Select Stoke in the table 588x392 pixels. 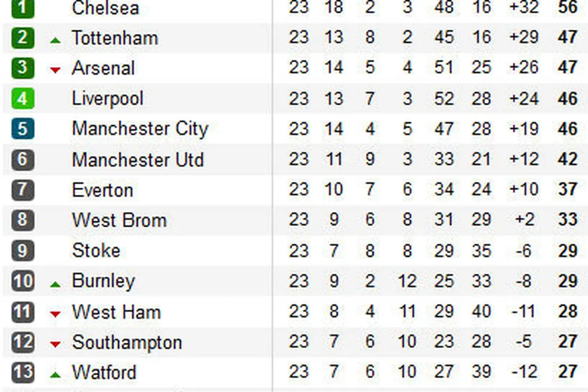point(96,250)
